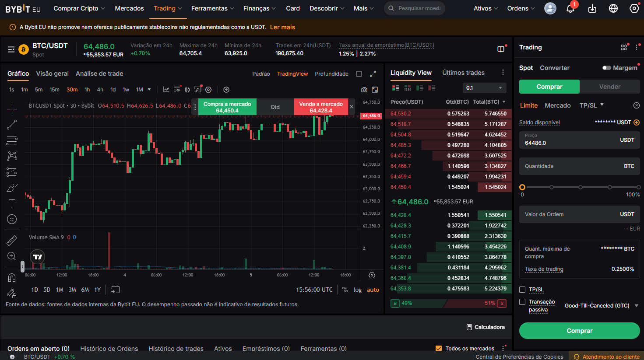Open chart settings gear in toolbar
Screen dimensions: 644x360
point(208,90)
